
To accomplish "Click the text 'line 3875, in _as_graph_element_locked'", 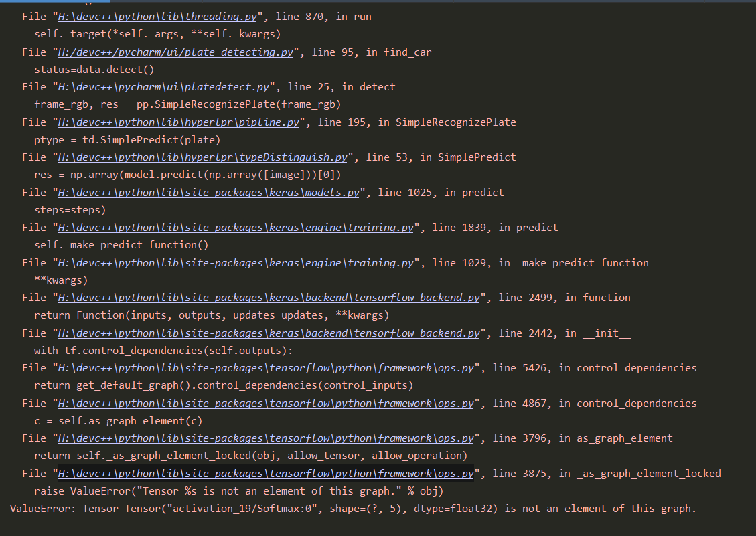I will click(x=607, y=474).
